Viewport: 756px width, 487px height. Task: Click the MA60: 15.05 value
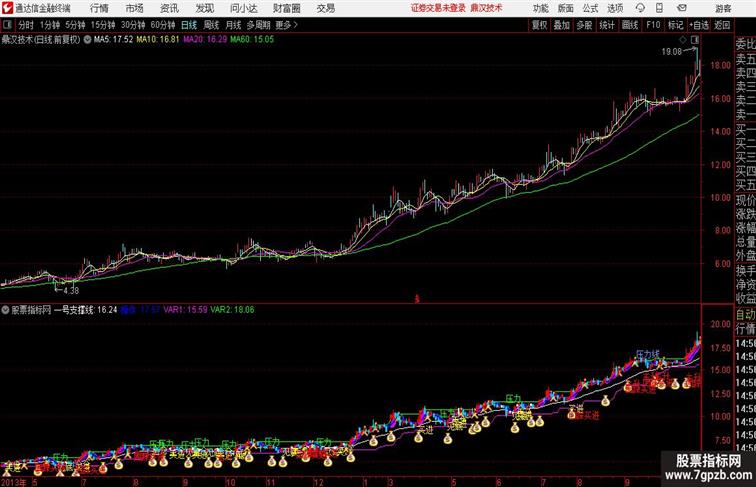pos(252,40)
